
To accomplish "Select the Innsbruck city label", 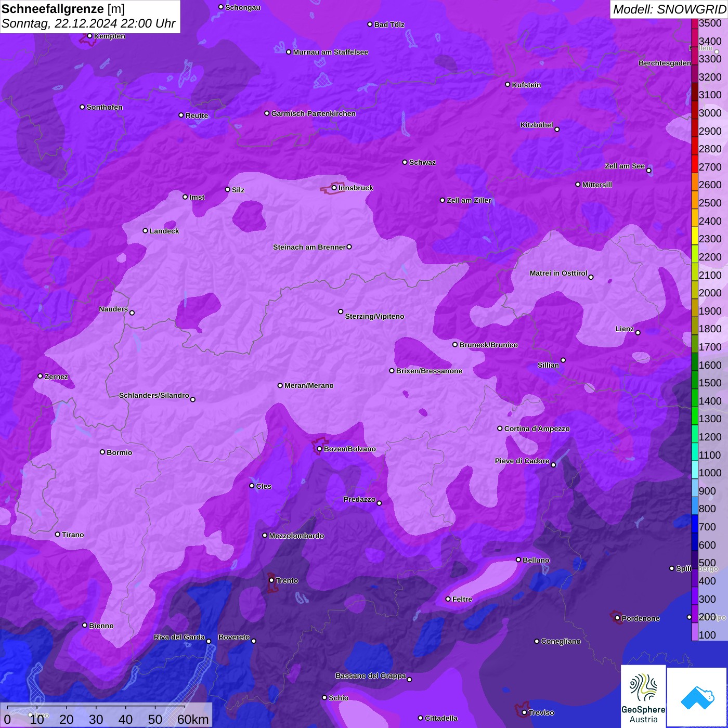I will tap(356, 188).
